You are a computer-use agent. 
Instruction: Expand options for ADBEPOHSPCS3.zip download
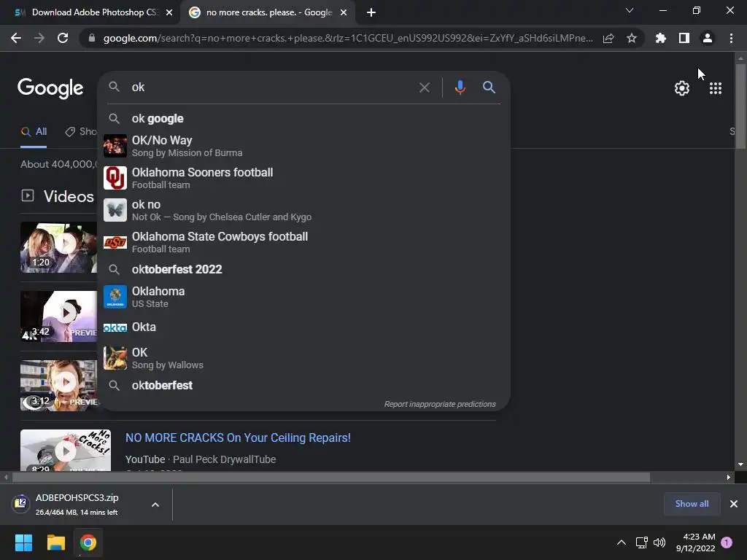[155, 505]
